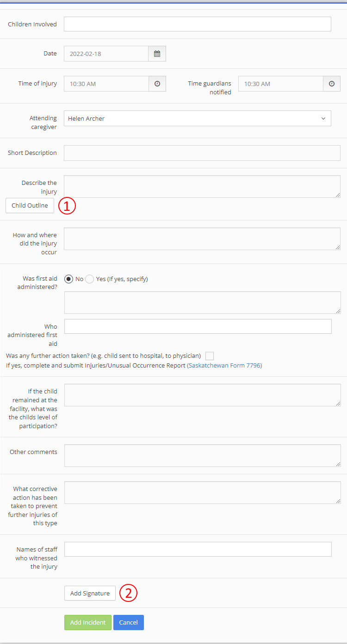Click the Add Incident button
The image size is (347, 644).
coord(87,622)
